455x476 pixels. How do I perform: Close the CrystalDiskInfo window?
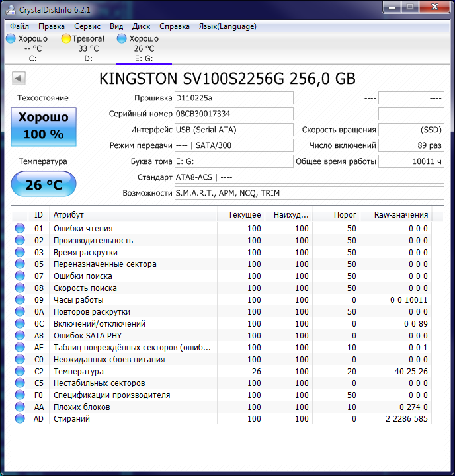(x=434, y=7)
